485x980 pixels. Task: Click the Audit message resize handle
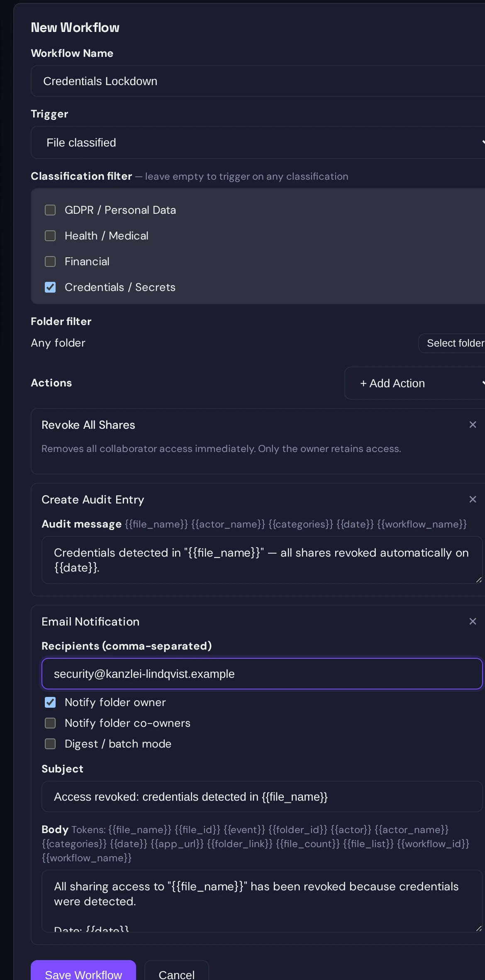click(x=479, y=580)
